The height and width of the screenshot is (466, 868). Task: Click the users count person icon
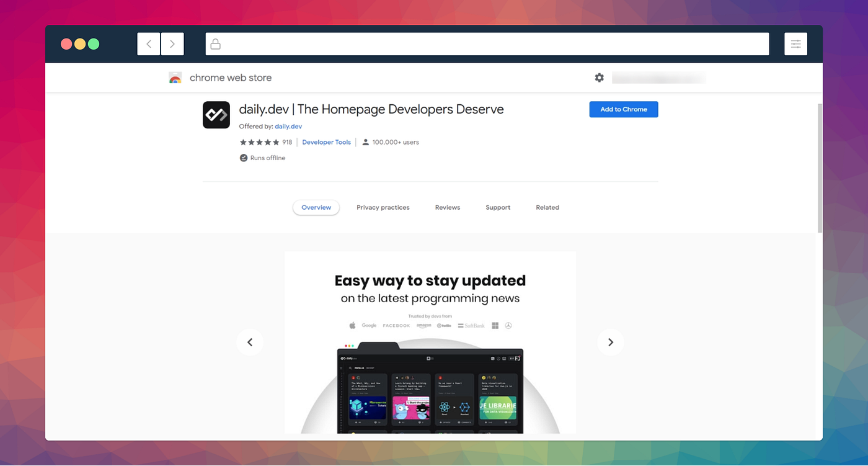coord(365,141)
